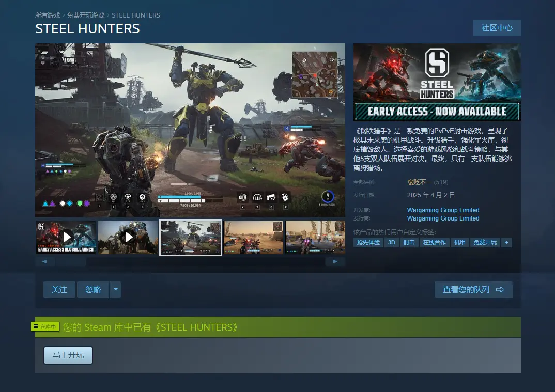Select the 在线合作 tag
This screenshot has width=555, height=392.
(x=434, y=242)
